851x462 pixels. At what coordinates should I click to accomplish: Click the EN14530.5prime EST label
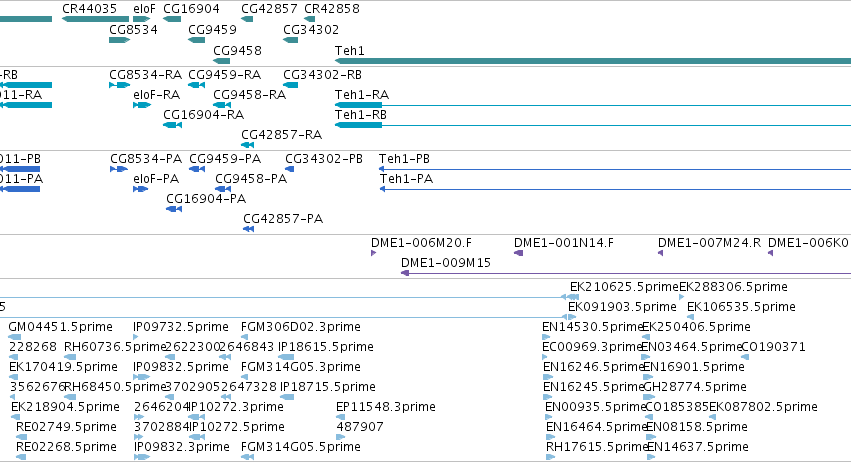click(592, 327)
